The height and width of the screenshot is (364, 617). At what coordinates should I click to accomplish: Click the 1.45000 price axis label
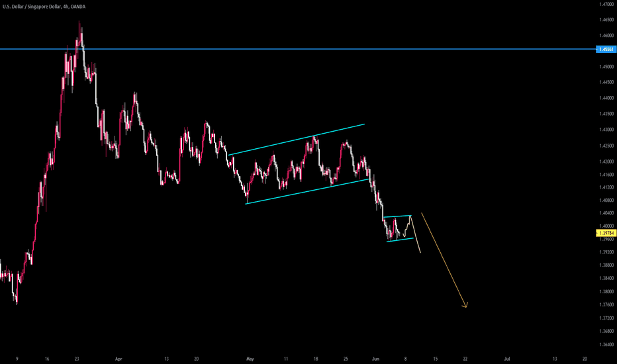[x=606, y=67]
